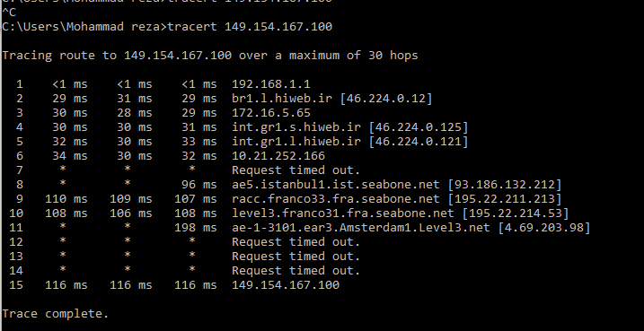
Task: Select the 192.168.1.1 address at hop 1
Action: pyautogui.click(x=271, y=84)
